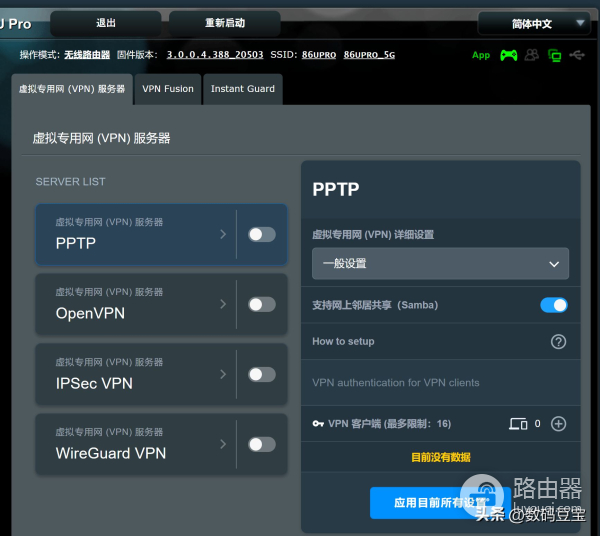
Task: Open the guest network users icon
Action: [532, 55]
